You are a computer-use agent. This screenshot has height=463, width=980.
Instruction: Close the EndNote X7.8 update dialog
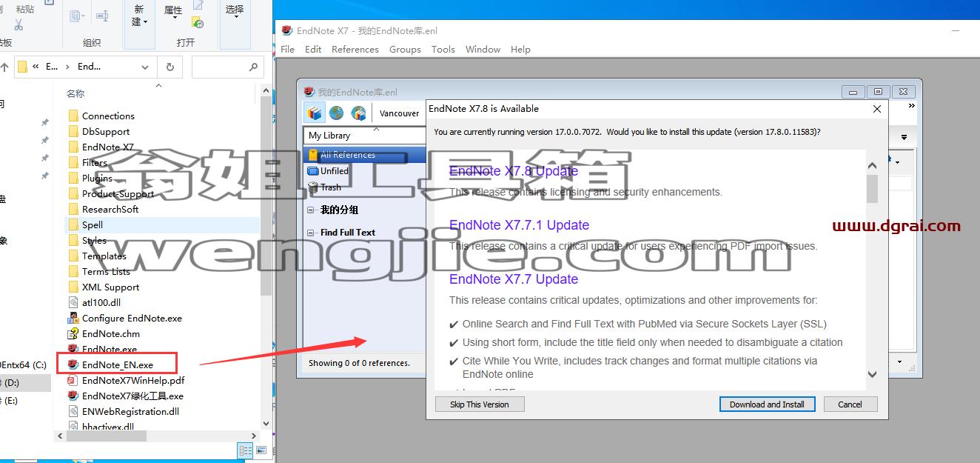[x=877, y=109]
